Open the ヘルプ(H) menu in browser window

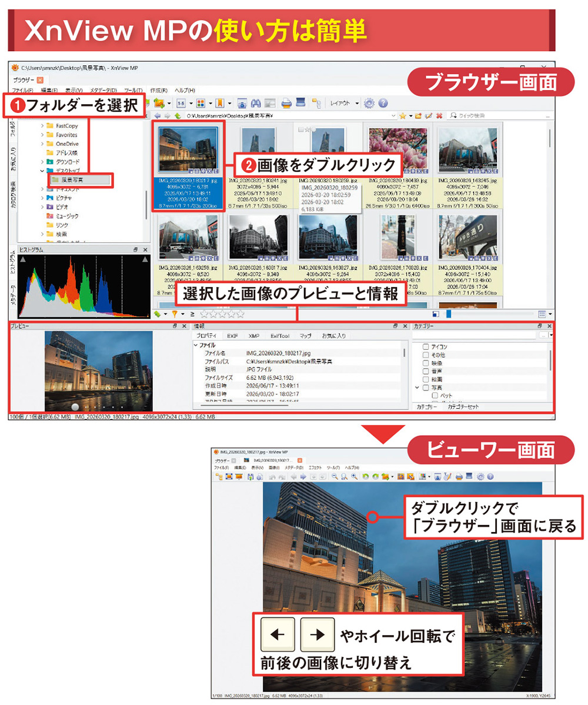pos(185,91)
